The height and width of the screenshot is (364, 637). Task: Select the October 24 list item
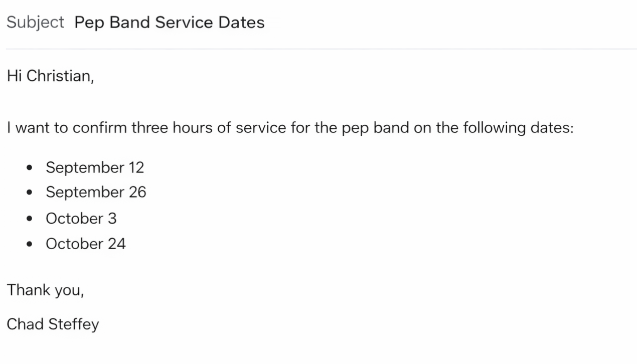[x=86, y=244]
